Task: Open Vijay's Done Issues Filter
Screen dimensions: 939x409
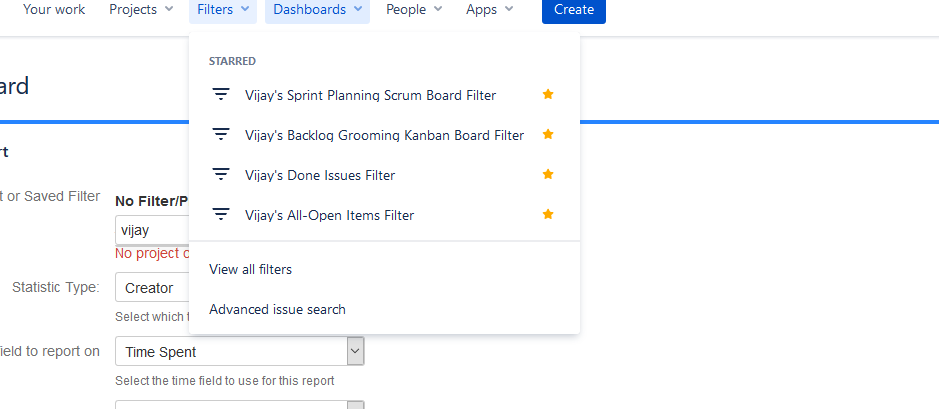Action: pos(320,175)
